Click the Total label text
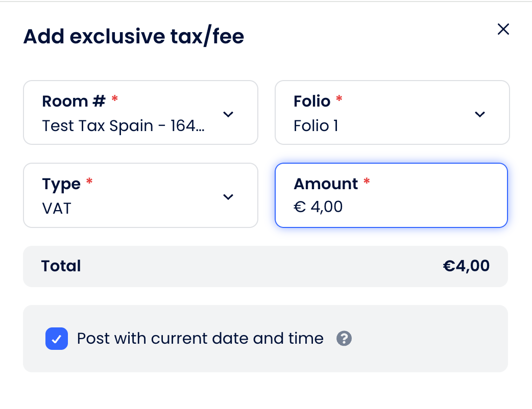The width and height of the screenshot is (532, 409). [x=61, y=266]
